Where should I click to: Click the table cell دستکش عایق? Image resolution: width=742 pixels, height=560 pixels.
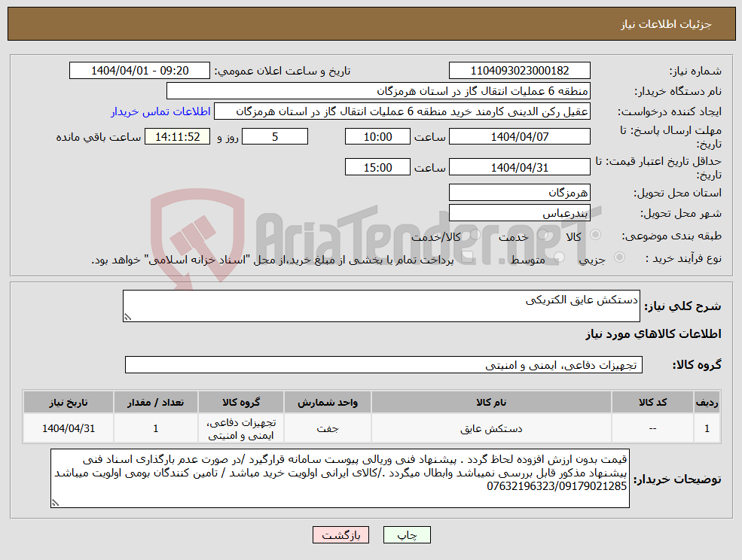[491, 428]
